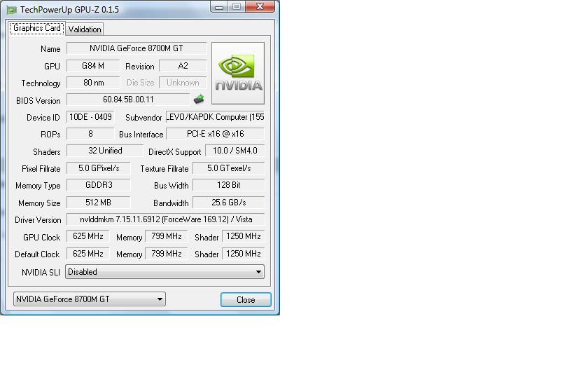Click the Subvendor field with KAPOK Computer
Screen dimensions: 588x368
point(216,117)
